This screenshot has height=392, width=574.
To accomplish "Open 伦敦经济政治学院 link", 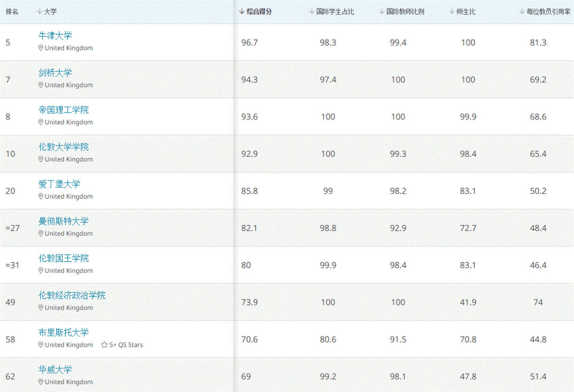I will pos(72,295).
